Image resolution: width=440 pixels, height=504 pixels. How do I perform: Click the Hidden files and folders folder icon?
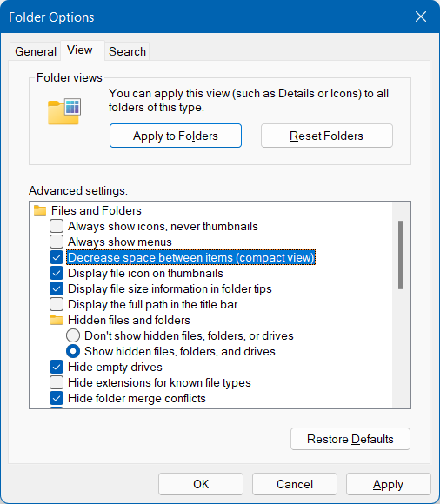[57, 320]
